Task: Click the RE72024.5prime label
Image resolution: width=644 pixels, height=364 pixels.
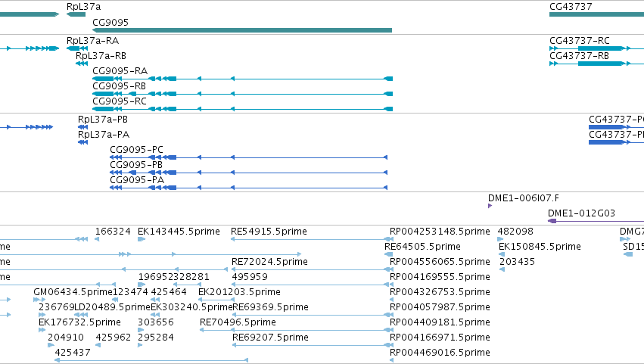Action: (x=269, y=262)
